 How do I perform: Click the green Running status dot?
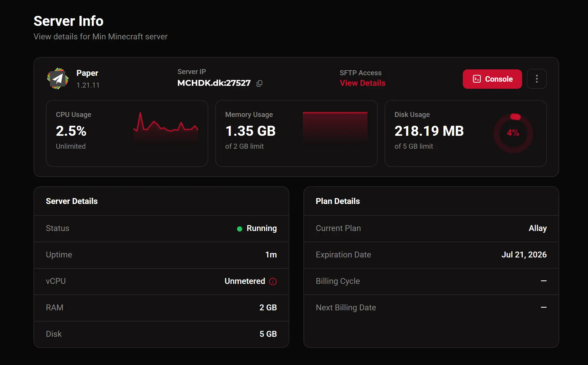(240, 229)
